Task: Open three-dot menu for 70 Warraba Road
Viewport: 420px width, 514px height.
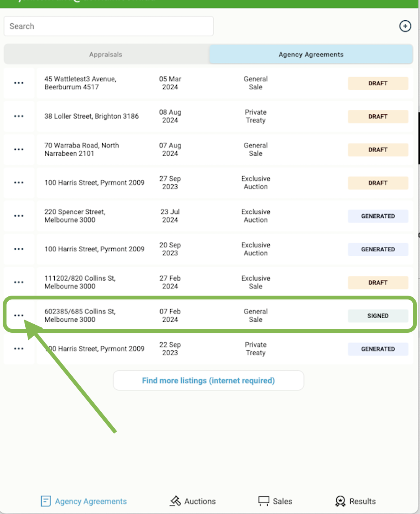Action: (19, 150)
